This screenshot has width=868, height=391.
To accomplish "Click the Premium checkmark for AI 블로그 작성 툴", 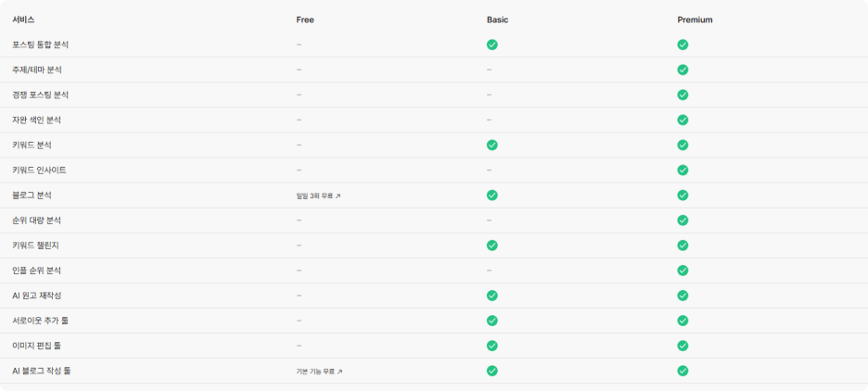I will pos(683,371).
